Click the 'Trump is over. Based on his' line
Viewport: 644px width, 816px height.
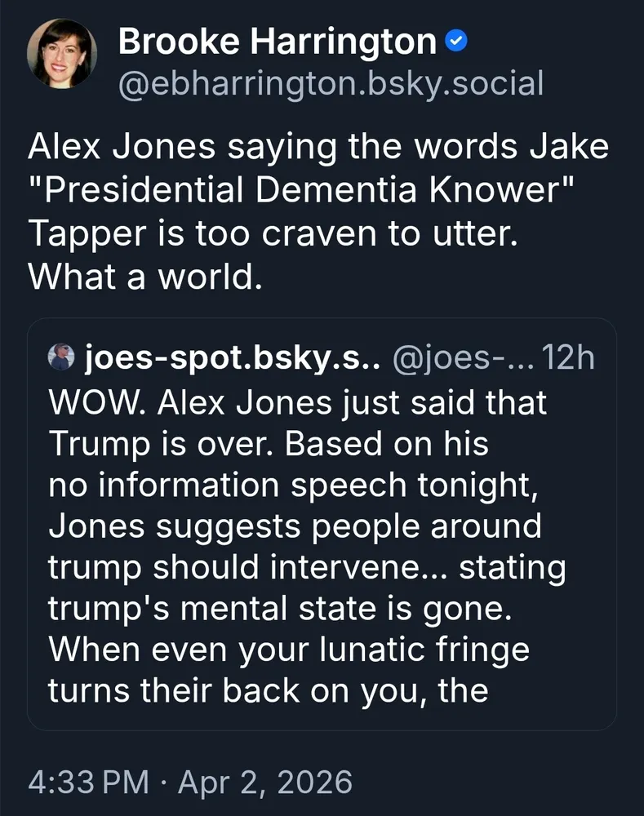point(269,443)
